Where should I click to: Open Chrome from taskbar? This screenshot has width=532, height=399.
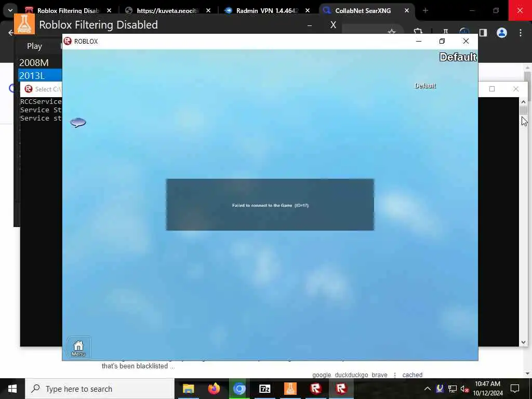[x=239, y=389]
